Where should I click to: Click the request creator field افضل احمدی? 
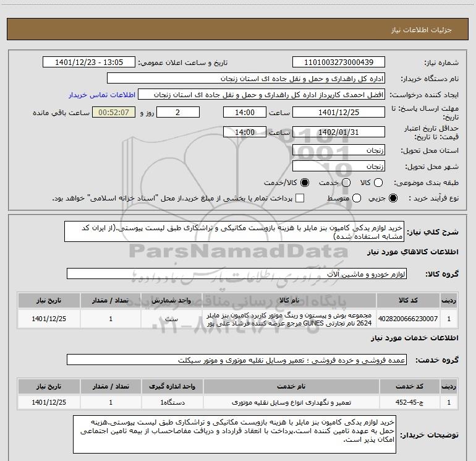click(261, 94)
